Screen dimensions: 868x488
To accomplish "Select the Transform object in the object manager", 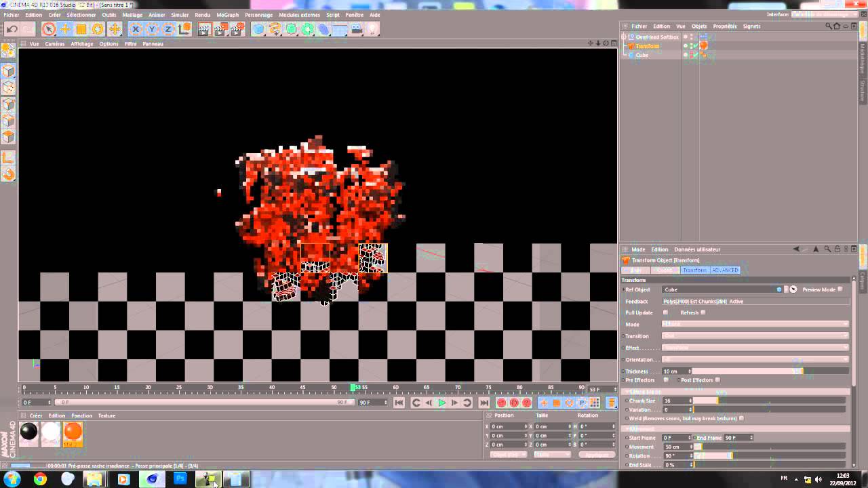I will click(647, 46).
